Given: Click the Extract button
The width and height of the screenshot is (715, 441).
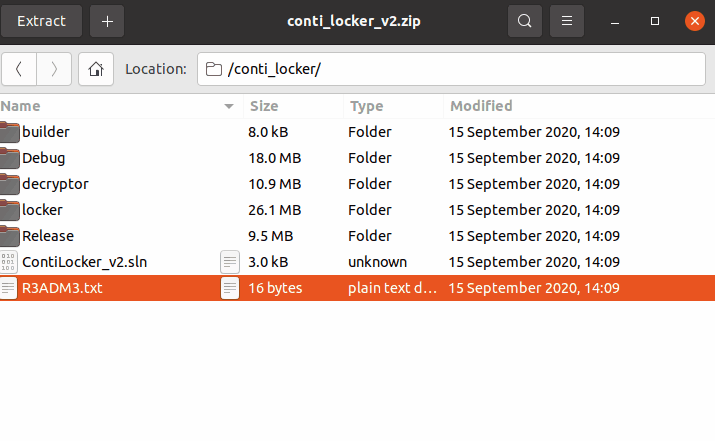Looking at the screenshot, I should click(x=41, y=20).
